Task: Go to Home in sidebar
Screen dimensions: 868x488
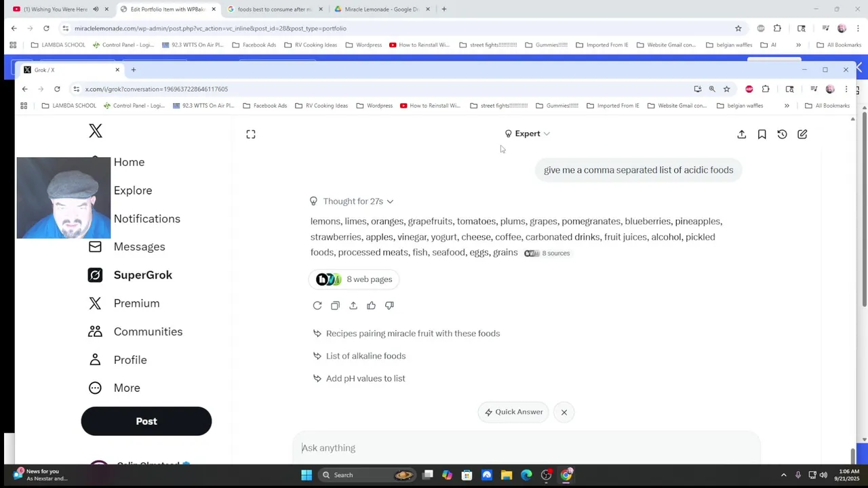Action: tap(129, 162)
